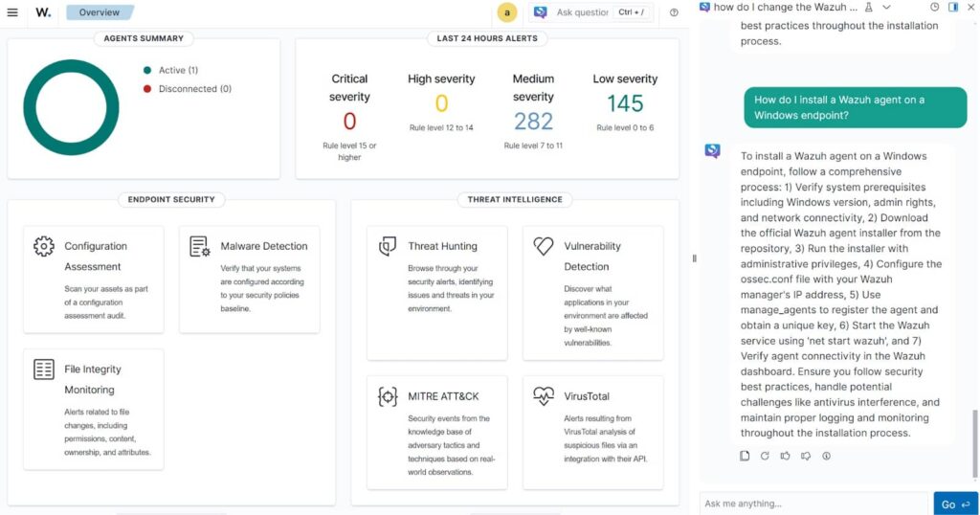Give thumbs down to the response
The height and width of the screenshot is (515, 980).
(806, 456)
